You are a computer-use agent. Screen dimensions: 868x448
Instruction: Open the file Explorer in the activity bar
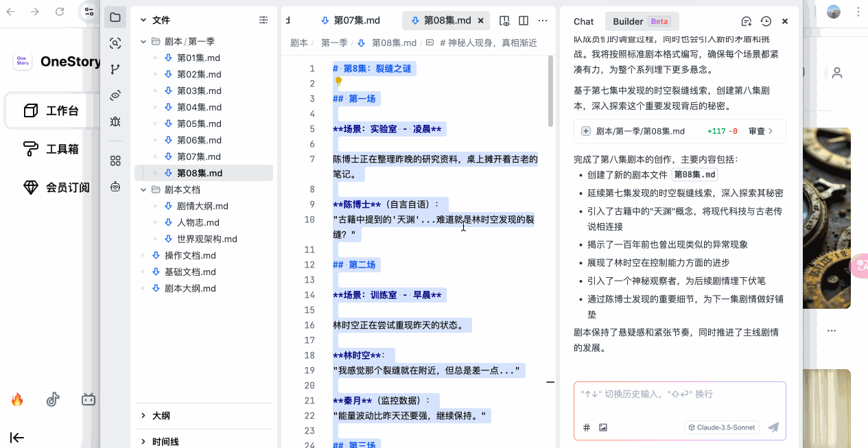115,18
